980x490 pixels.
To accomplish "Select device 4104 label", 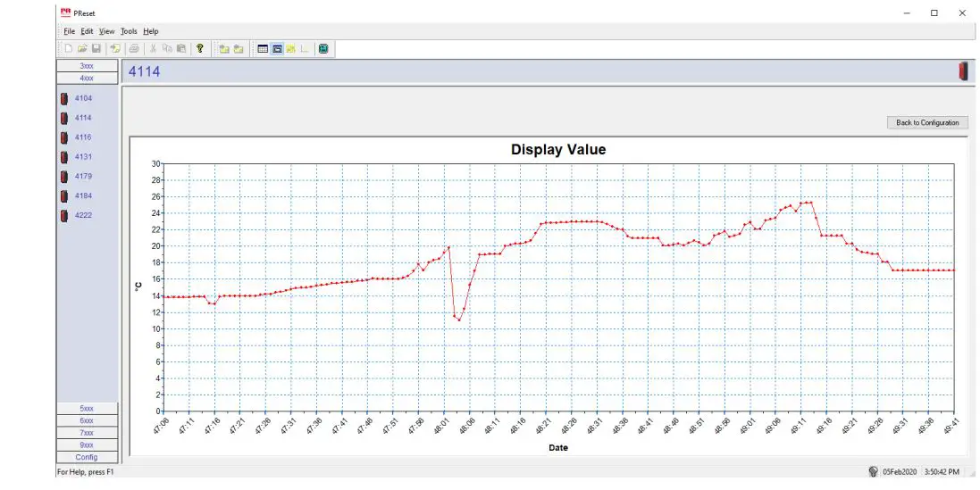I will (83, 98).
